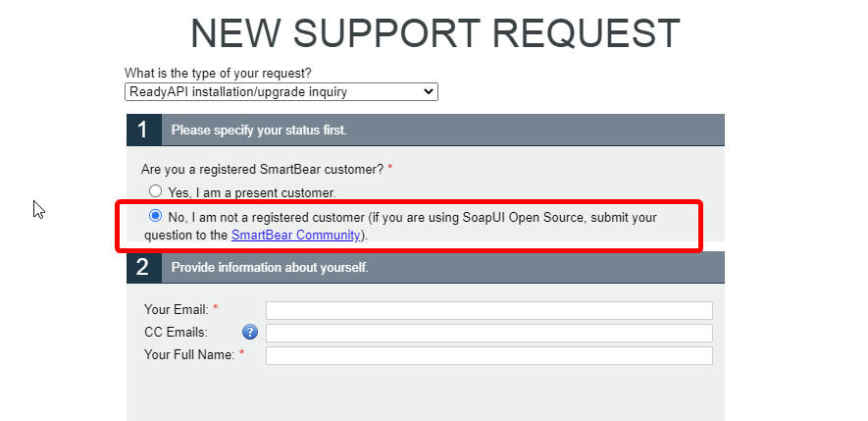Click the "CC Emails:" field label

[176, 333]
